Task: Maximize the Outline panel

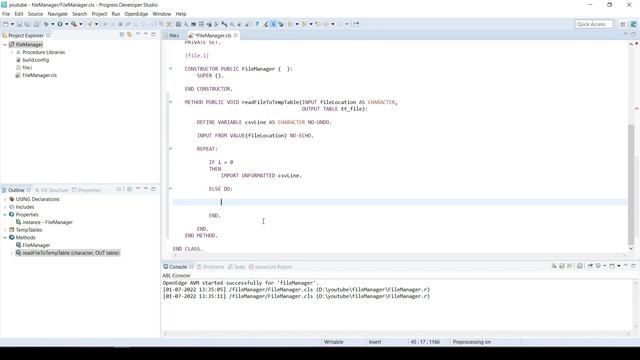Action: [x=153, y=189]
